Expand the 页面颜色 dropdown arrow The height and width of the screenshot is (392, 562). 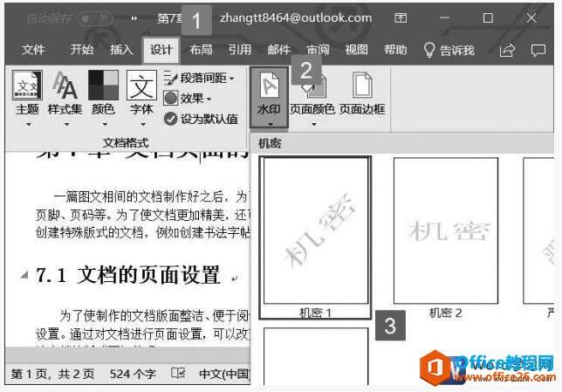click(x=314, y=125)
